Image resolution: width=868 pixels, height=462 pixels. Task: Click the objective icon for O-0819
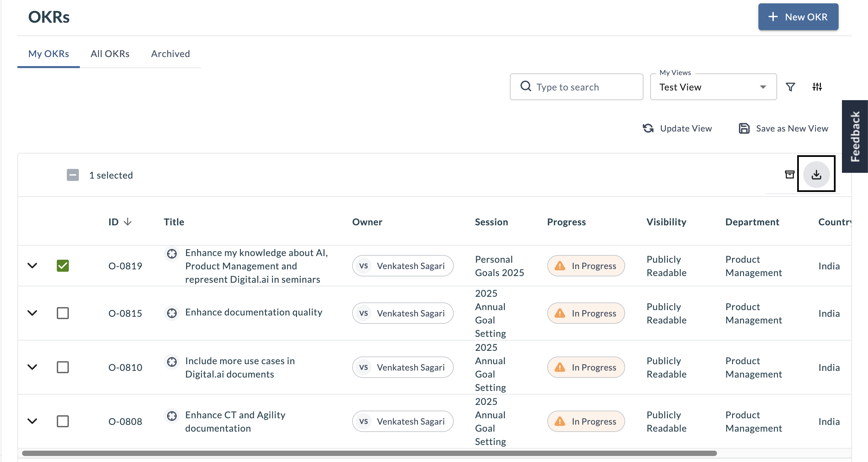tap(172, 254)
